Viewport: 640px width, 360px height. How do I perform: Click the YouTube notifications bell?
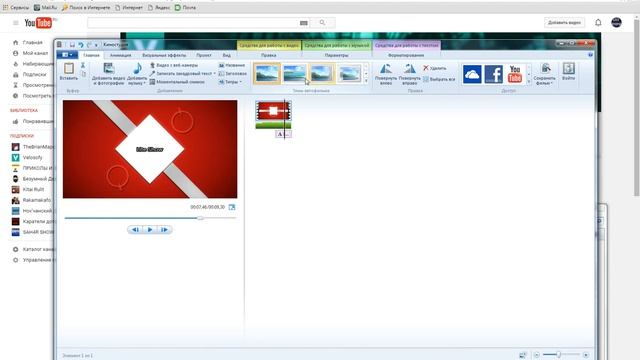(x=598, y=23)
